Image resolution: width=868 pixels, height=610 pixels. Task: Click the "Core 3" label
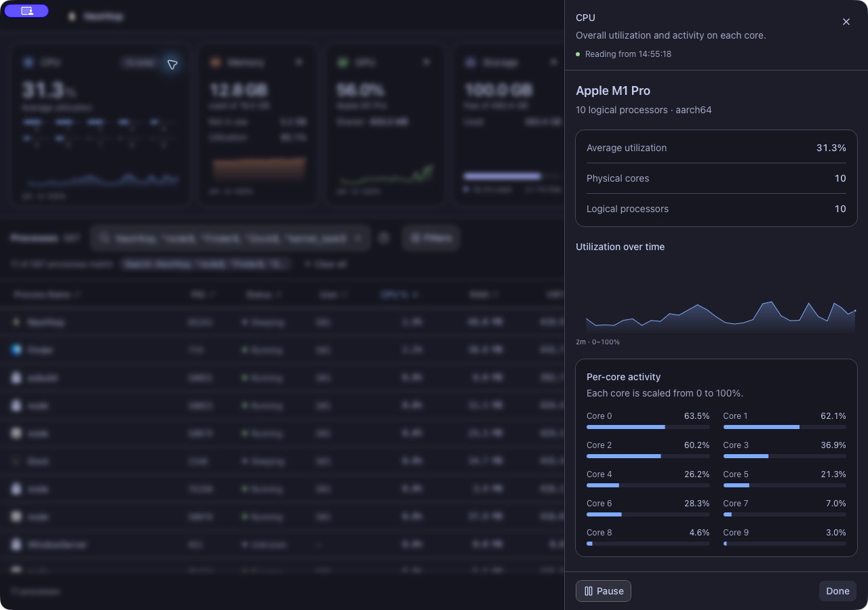point(736,445)
